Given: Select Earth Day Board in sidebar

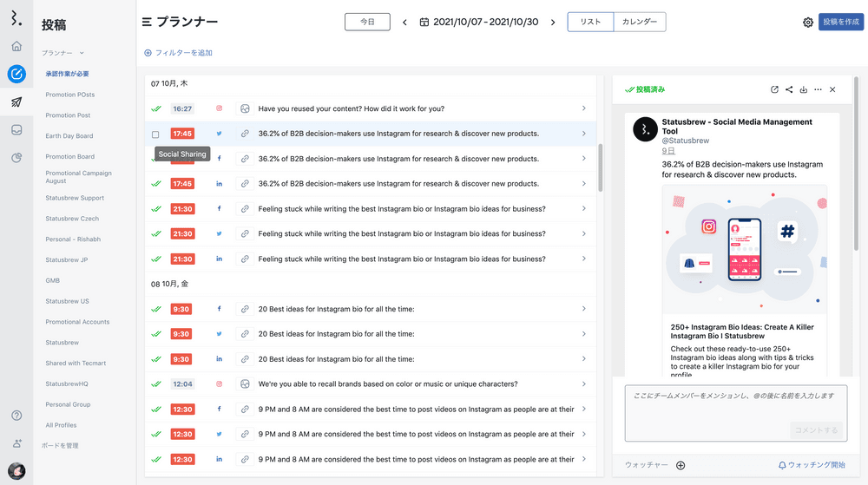Looking at the screenshot, I should pyautogui.click(x=69, y=135).
